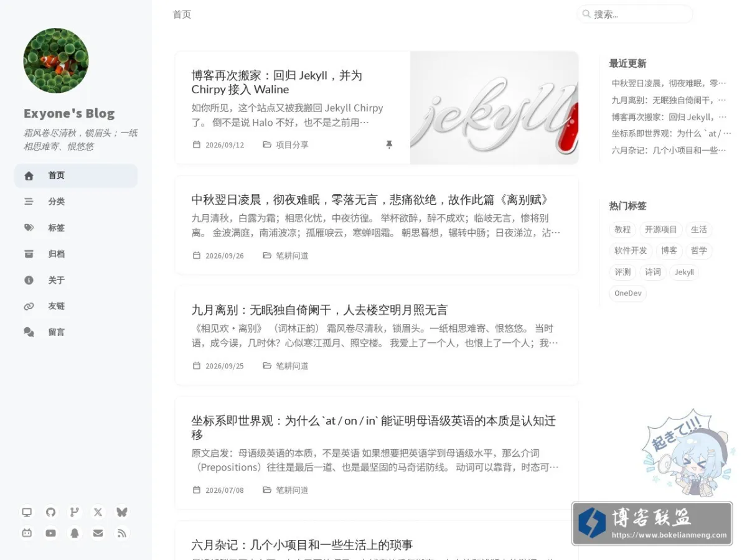
Task: Open the tags icon beside 标签
Action: (29, 228)
